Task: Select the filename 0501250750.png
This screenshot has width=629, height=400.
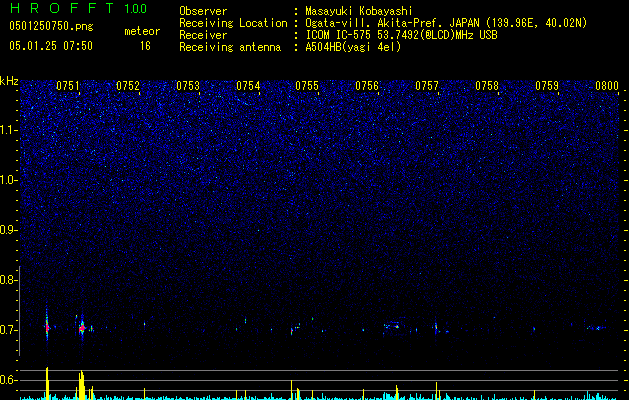Action: click(x=51, y=26)
